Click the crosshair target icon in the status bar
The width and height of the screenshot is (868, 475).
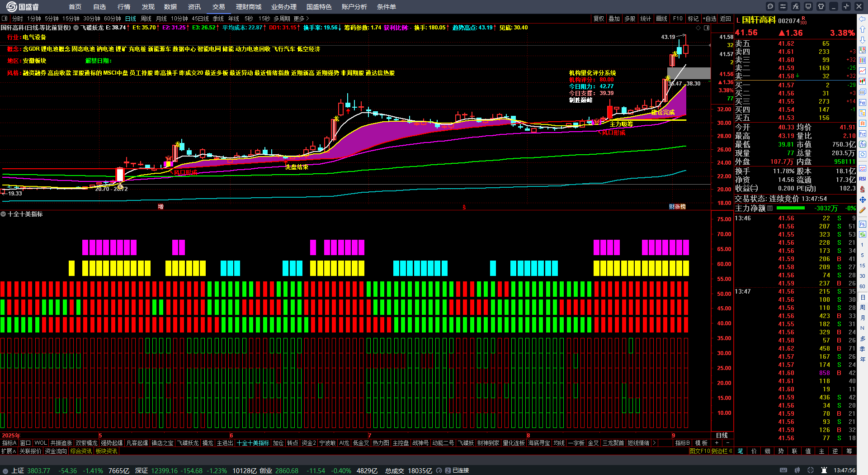(x=811, y=470)
